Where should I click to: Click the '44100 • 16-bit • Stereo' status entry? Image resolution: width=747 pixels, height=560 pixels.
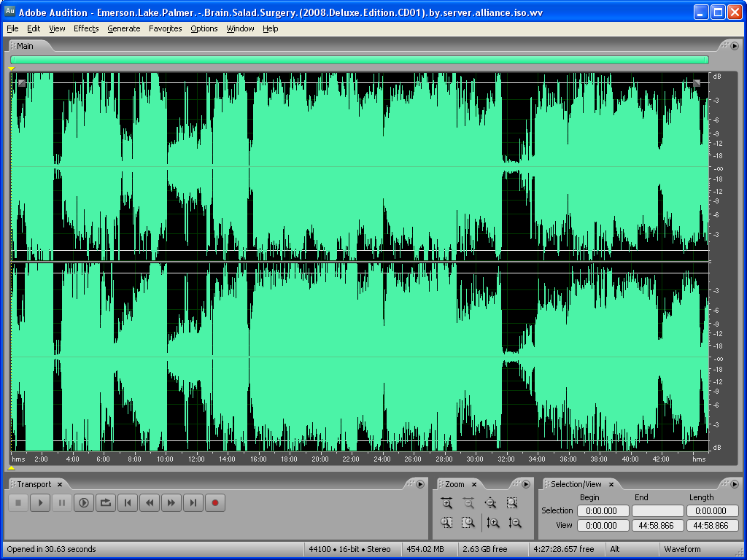click(x=349, y=549)
